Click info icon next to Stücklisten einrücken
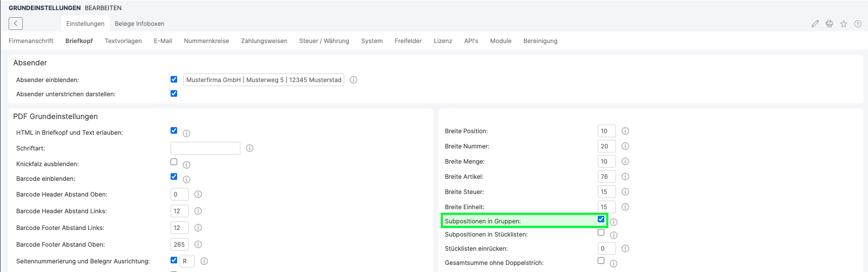Image resolution: width=868 pixels, height=272 pixels. click(x=625, y=249)
